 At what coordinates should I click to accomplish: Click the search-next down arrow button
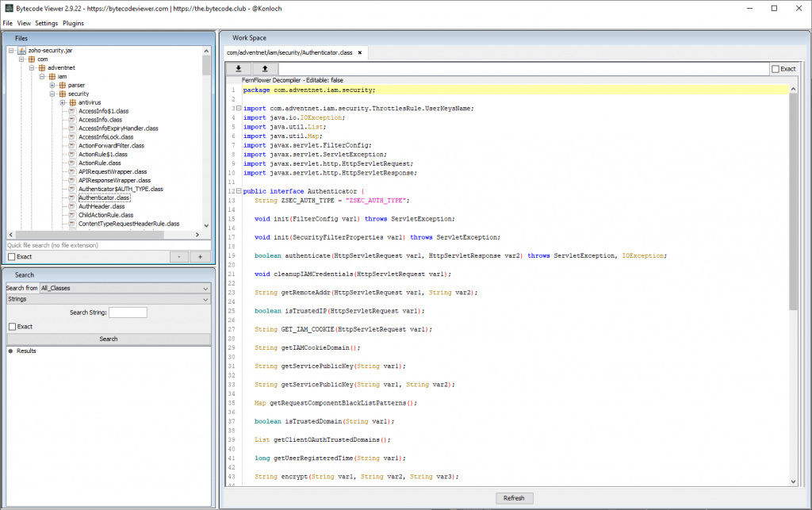click(x=238, y=69)
